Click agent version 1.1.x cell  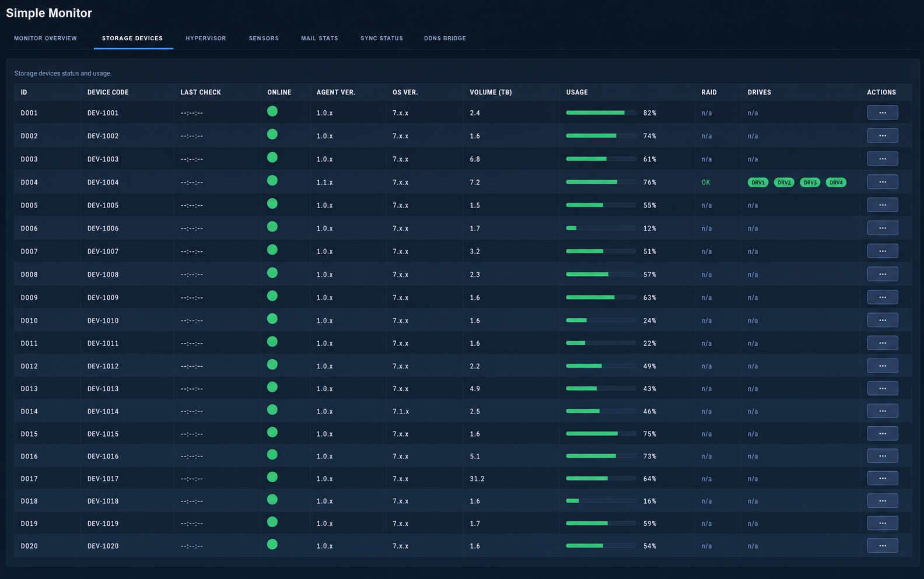[325, 183]
